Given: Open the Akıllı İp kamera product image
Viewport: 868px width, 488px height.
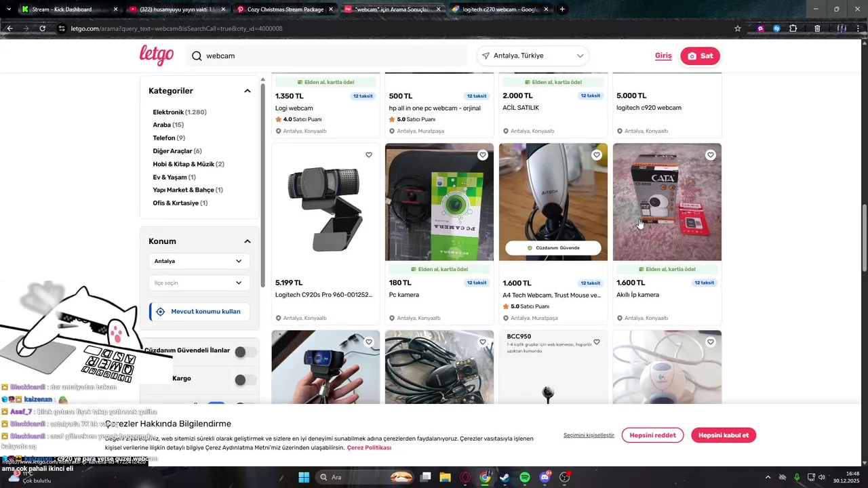Looking at the screenshot, I should coord(667,202).
